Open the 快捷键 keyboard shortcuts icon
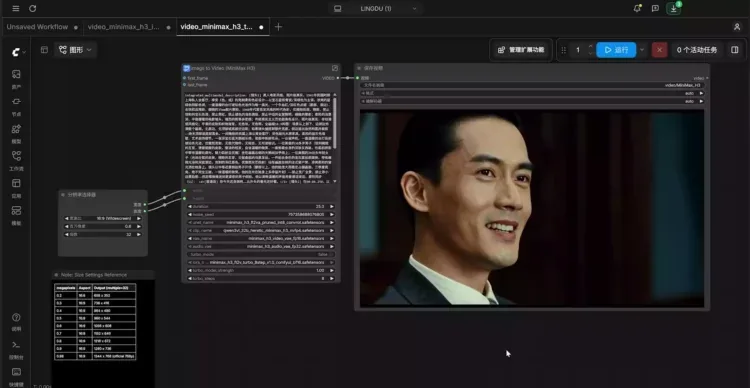Screen dimensions: 750x388 [16, 377]
